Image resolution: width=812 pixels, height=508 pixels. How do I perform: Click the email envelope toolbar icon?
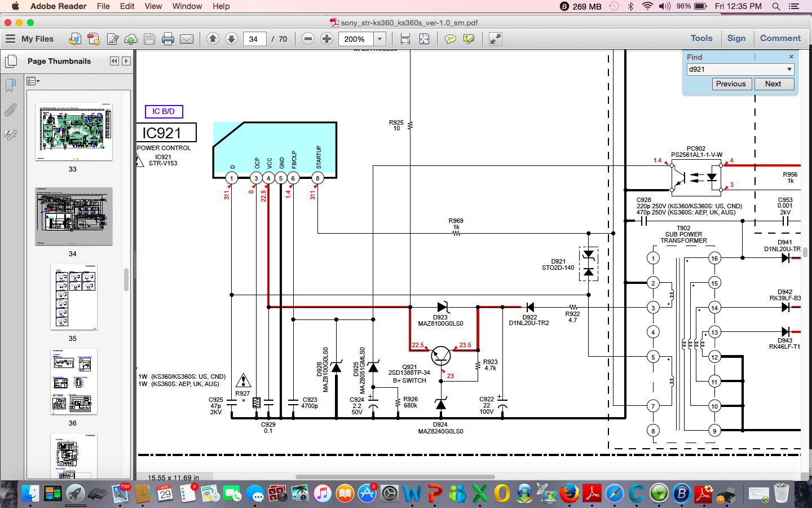coord(187,39)
